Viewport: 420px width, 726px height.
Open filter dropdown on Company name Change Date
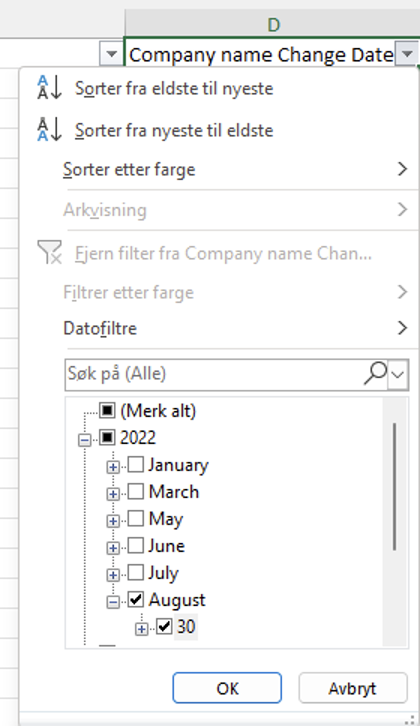point(407,55)
